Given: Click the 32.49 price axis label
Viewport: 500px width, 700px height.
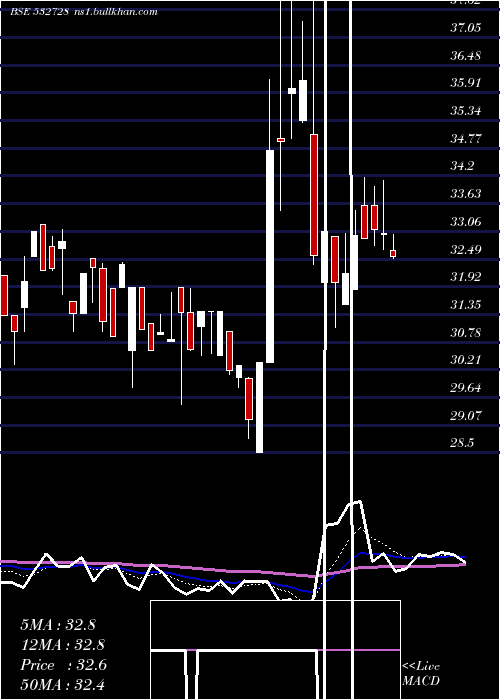Looking at the screenshot, I should pos(465,249).
